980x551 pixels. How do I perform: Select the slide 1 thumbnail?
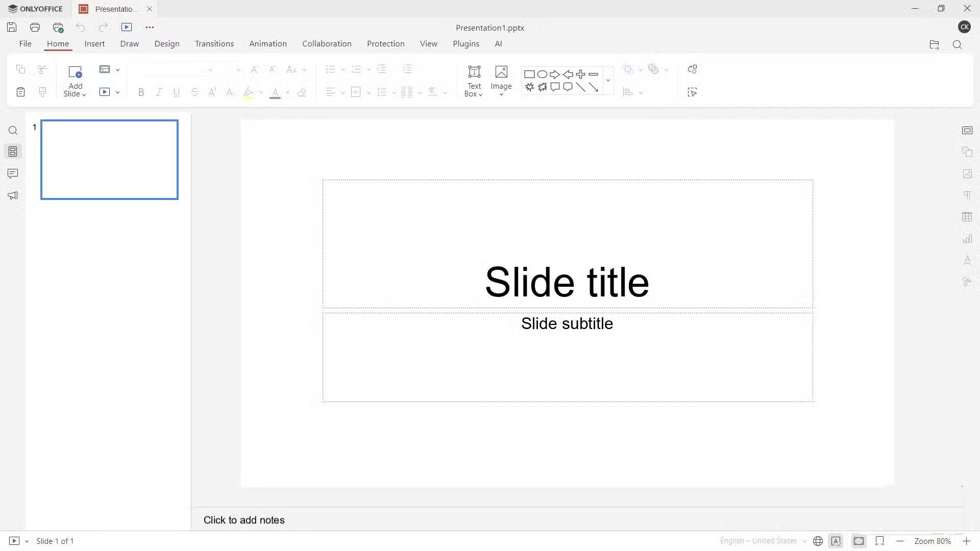click(x=109, y=160)
